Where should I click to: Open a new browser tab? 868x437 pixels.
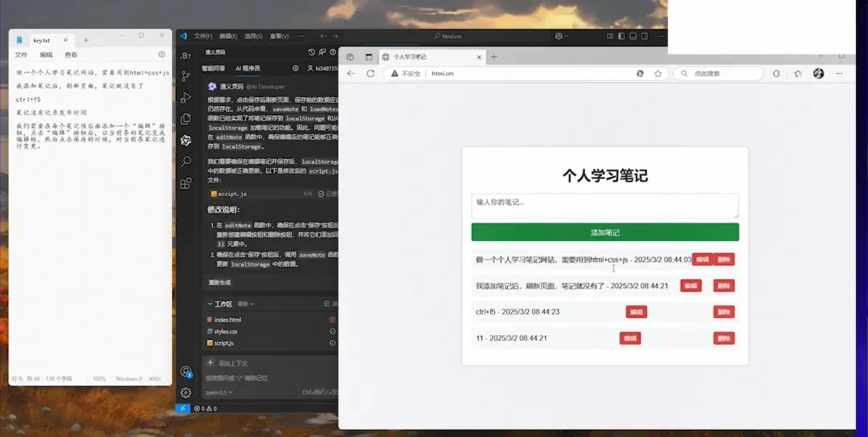pyautogui.click(x=493, y=57)
